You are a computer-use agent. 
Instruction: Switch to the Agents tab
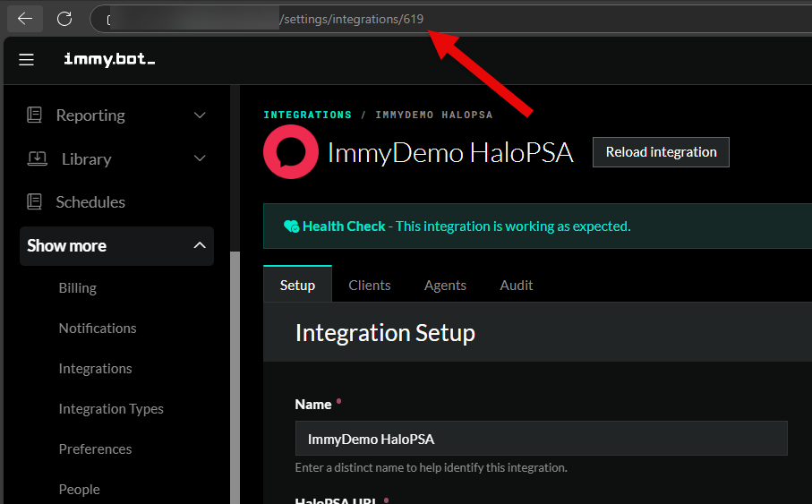pos(445,285)
